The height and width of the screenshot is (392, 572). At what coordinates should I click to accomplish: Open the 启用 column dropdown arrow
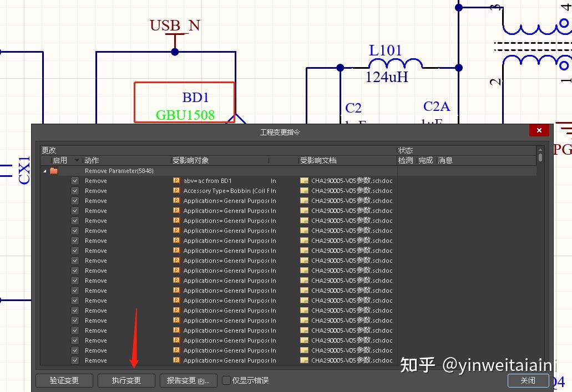pos(77,160)
